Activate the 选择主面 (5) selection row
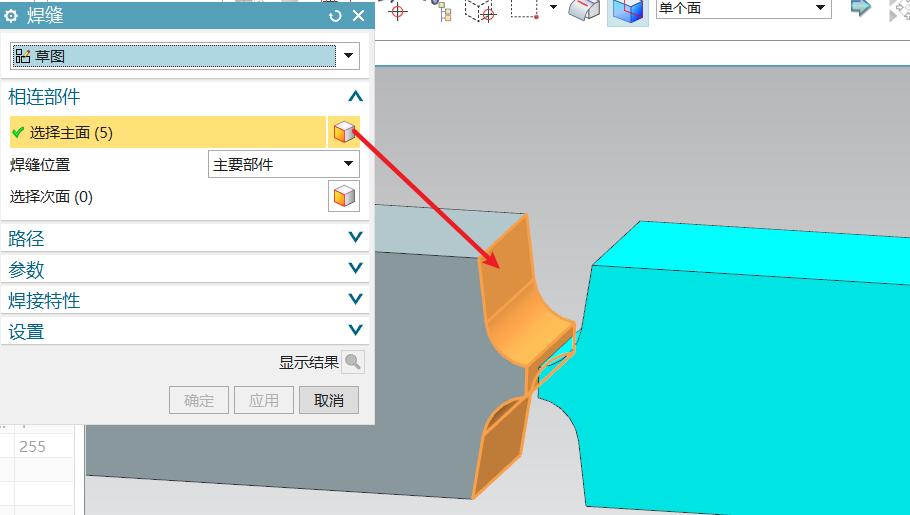 click(x=168, y=132)
